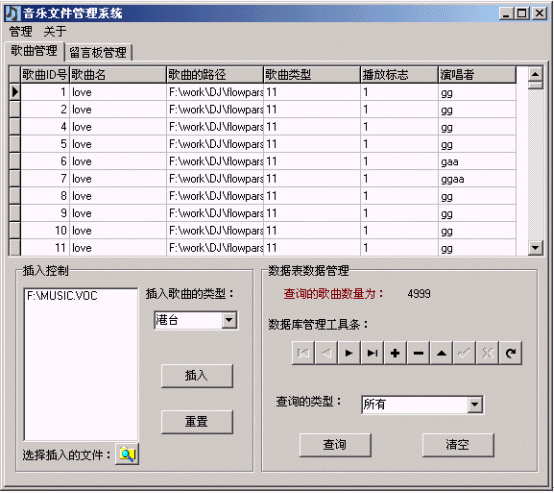Click the 重置 button
Viewport: 554px width, 493px height.
196,422
